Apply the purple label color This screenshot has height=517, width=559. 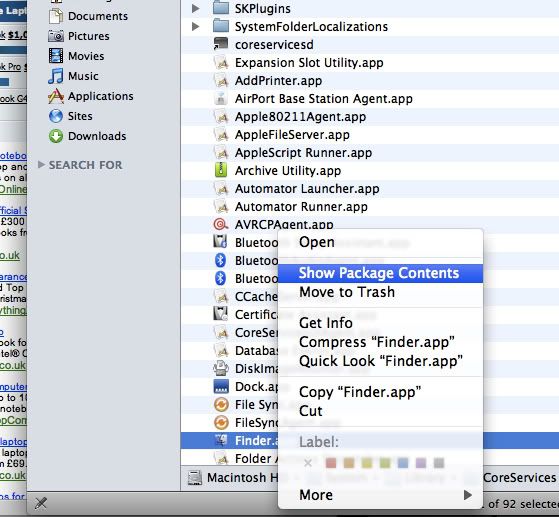pos(421,463)
